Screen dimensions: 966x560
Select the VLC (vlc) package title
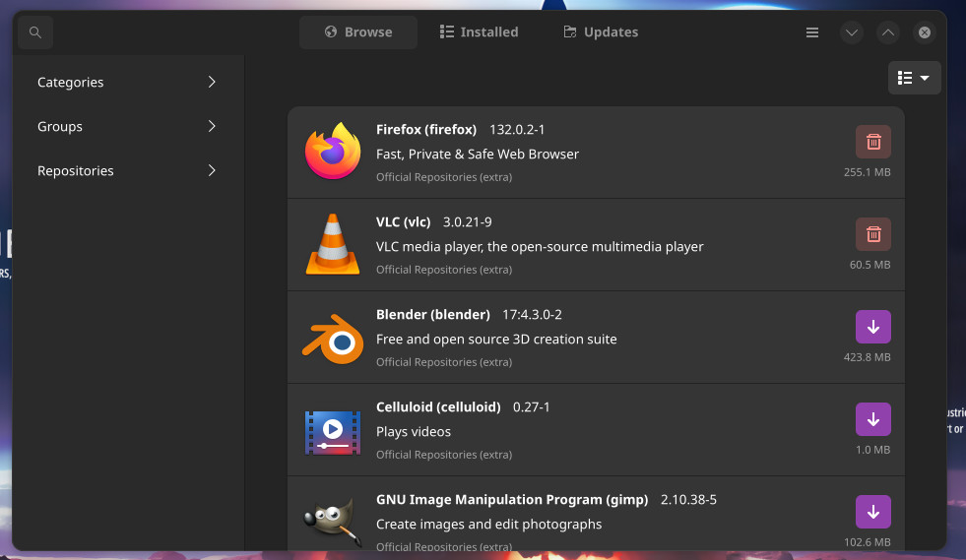point(403,221)
